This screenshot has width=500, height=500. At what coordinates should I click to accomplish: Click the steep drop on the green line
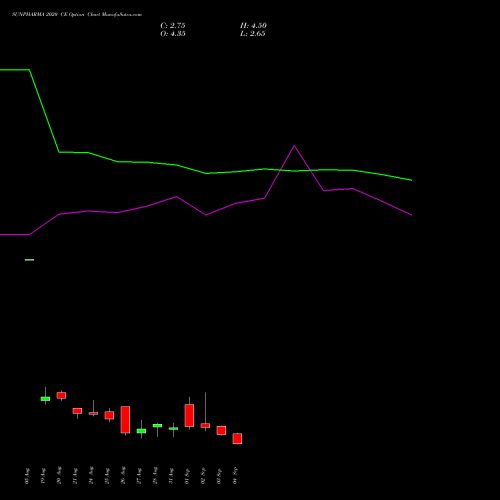(44, 111)
